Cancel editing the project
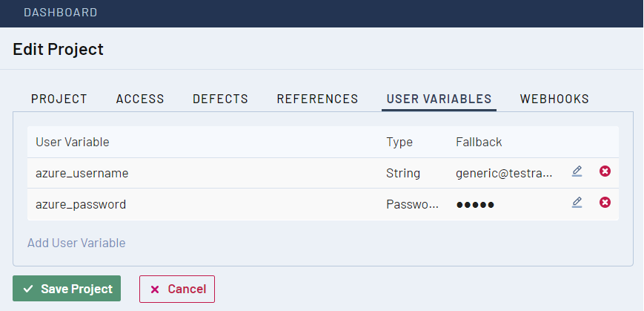The height and width of the screenshot is (311, 644). coord(177,289)
